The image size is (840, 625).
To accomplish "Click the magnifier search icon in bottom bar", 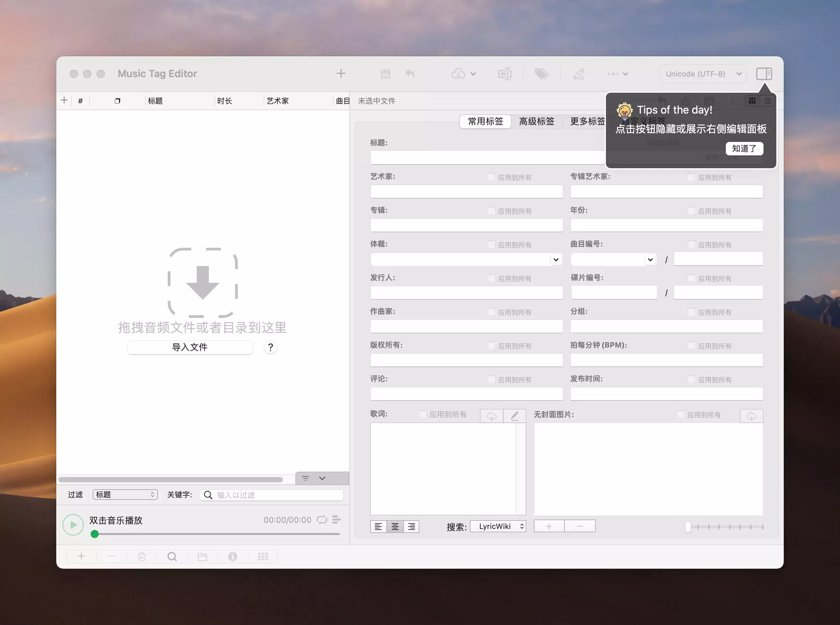I will coord(172,557).
